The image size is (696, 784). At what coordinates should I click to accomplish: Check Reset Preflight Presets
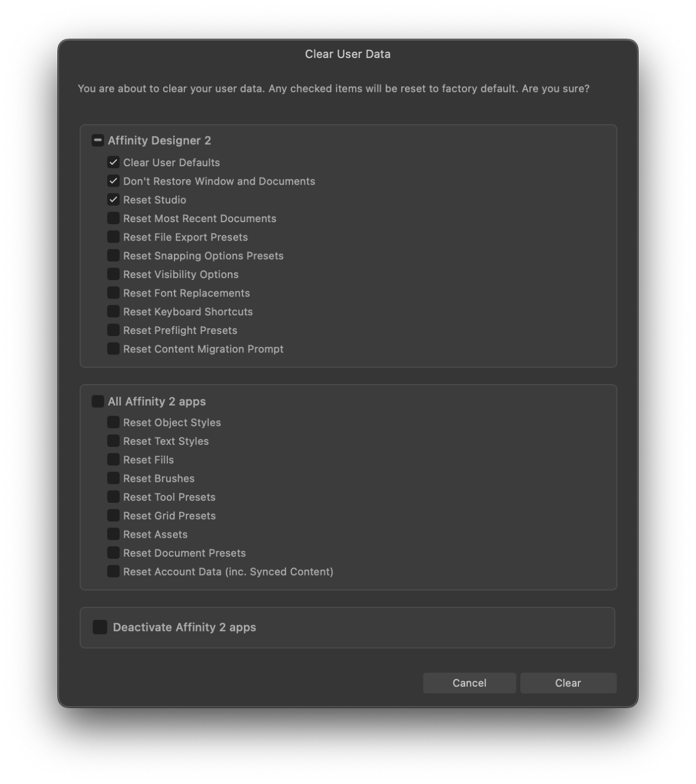(113, 330)
